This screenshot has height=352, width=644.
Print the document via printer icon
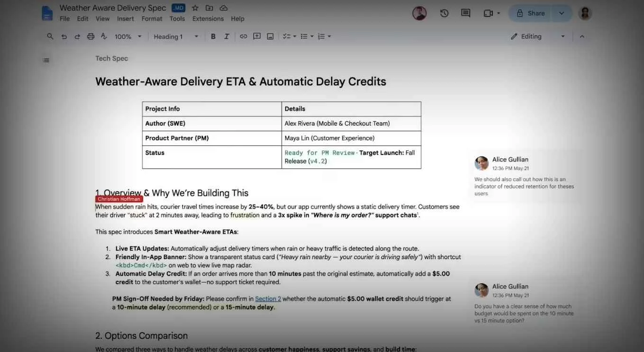point(91,36)
